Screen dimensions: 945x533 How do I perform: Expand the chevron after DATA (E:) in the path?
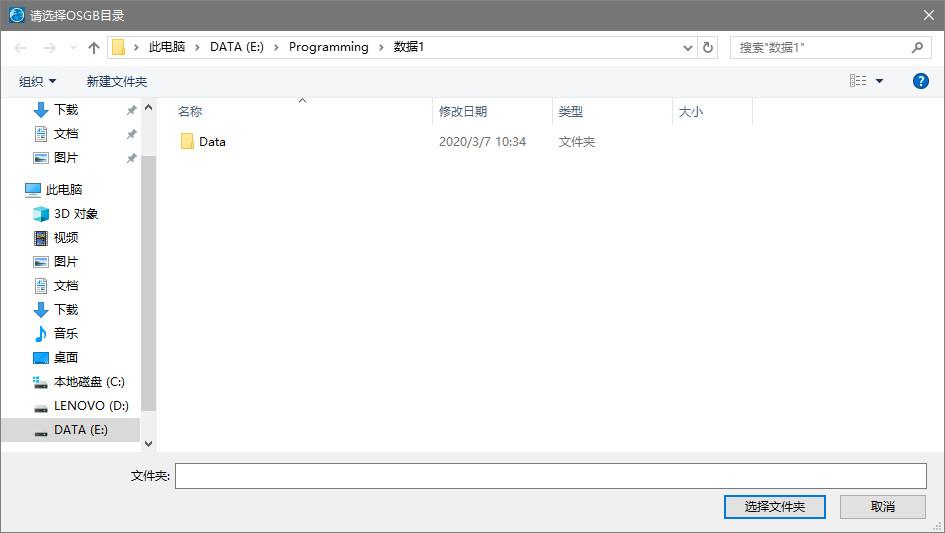(x=276, y=48)
